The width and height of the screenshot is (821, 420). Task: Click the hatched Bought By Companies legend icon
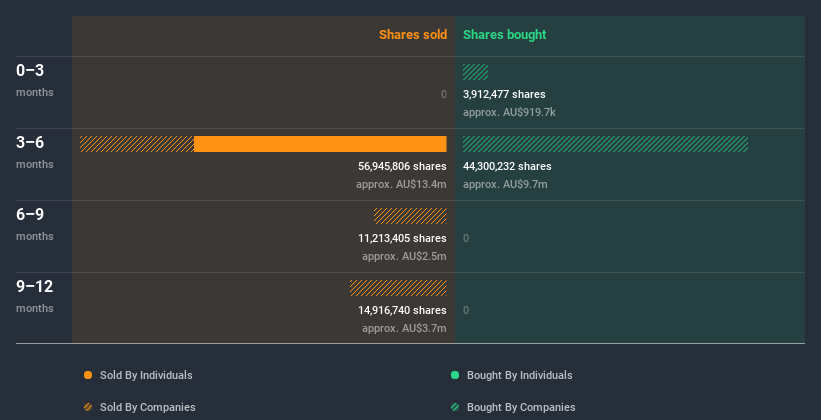(x=455, y=407)
